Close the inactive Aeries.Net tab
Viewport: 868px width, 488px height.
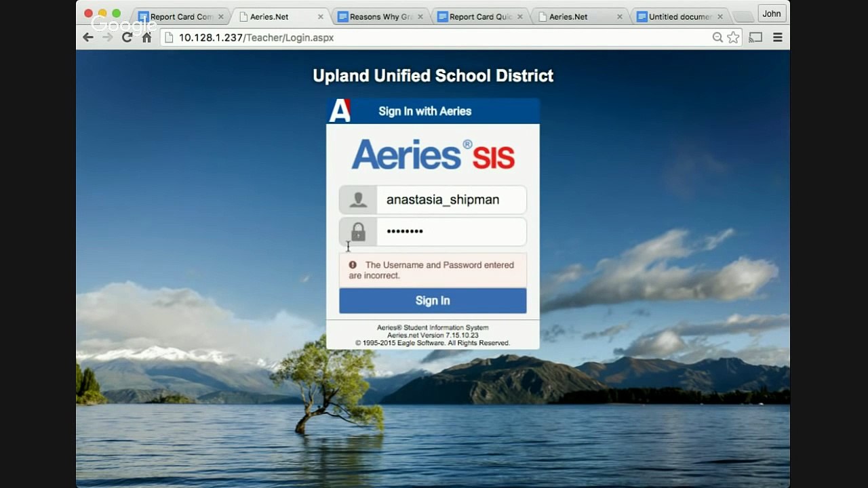pos(619,17)
